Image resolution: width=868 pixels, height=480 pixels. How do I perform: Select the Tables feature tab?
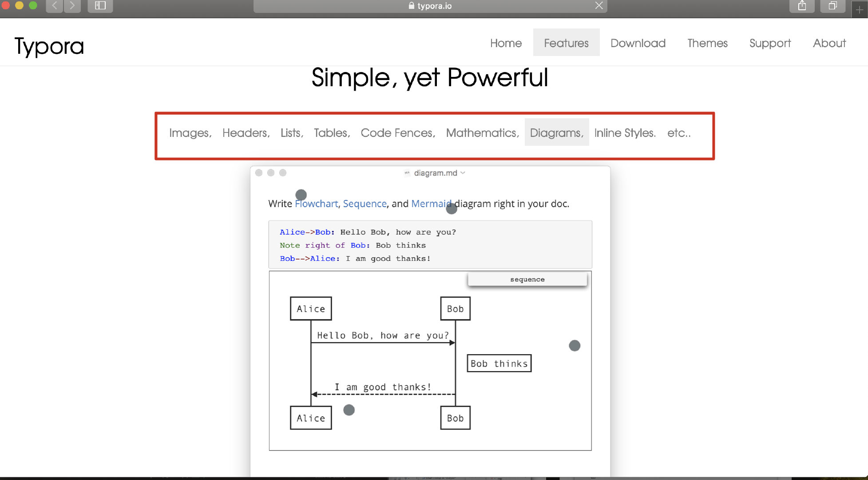[332, 132]
